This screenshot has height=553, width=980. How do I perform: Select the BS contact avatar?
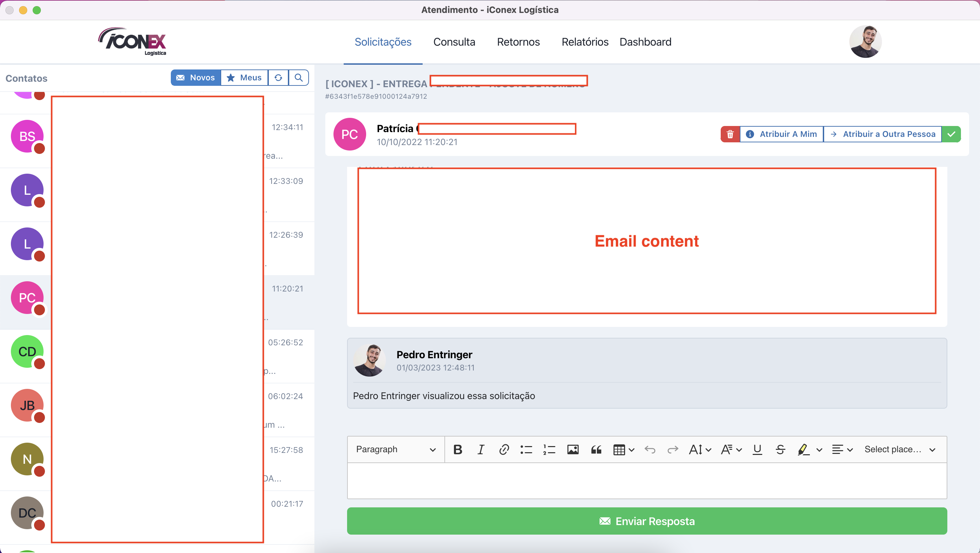[x=27, y=136]
